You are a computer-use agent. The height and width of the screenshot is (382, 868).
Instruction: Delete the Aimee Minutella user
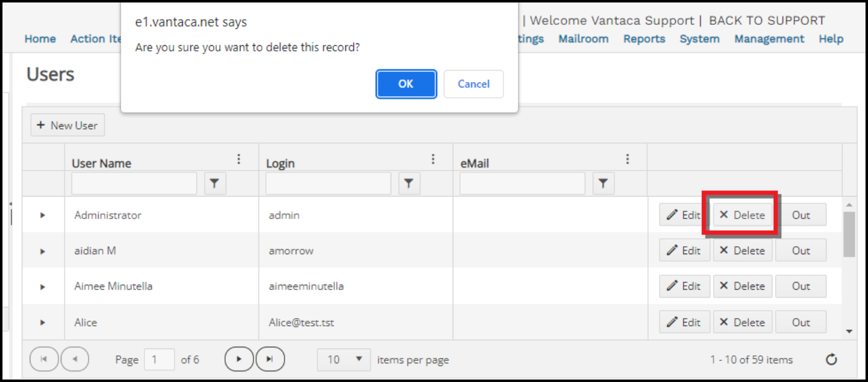tap(743, 286)
